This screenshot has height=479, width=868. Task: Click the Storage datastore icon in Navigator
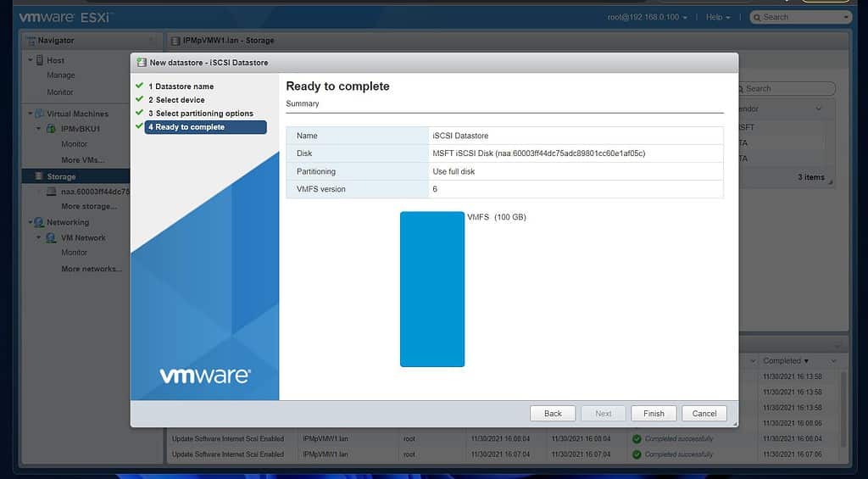[x=39, y=176]
